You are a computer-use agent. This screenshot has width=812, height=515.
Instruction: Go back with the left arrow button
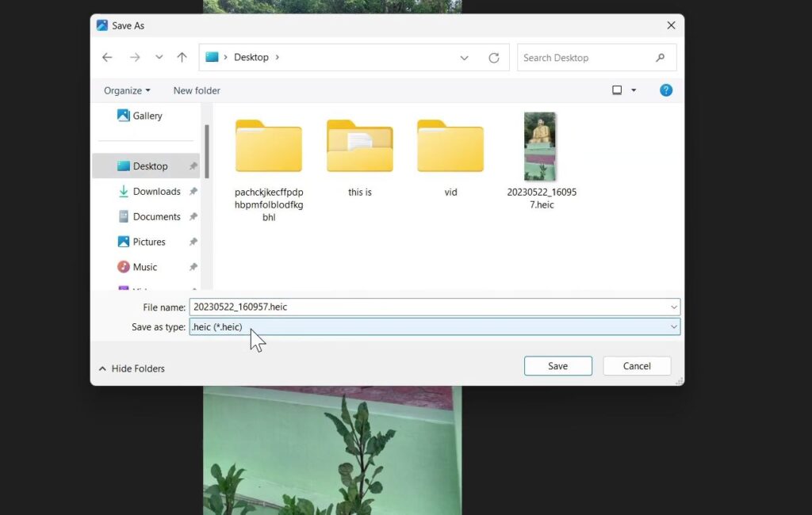(x=107, y=58)
